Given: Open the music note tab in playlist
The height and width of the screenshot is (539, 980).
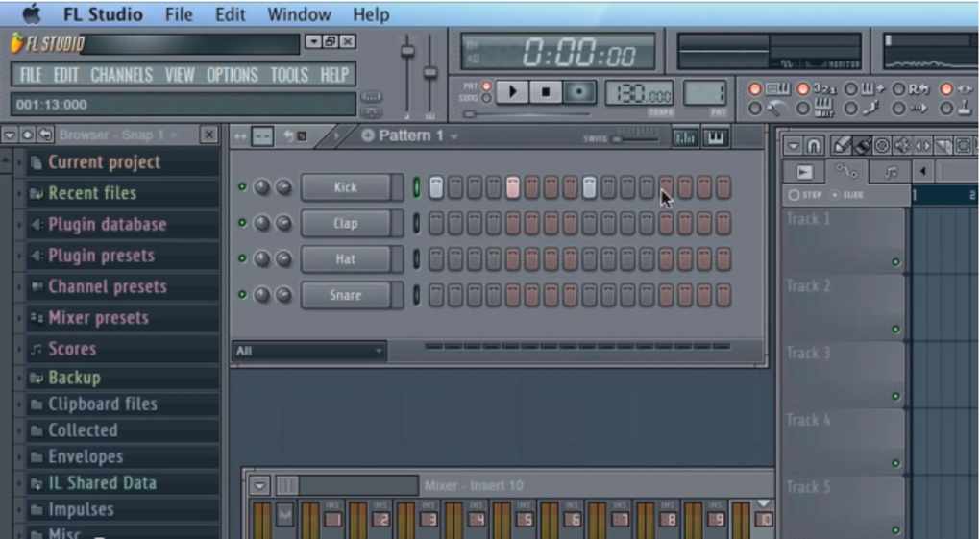Looking at the screenshot, I should pos(890,172).
